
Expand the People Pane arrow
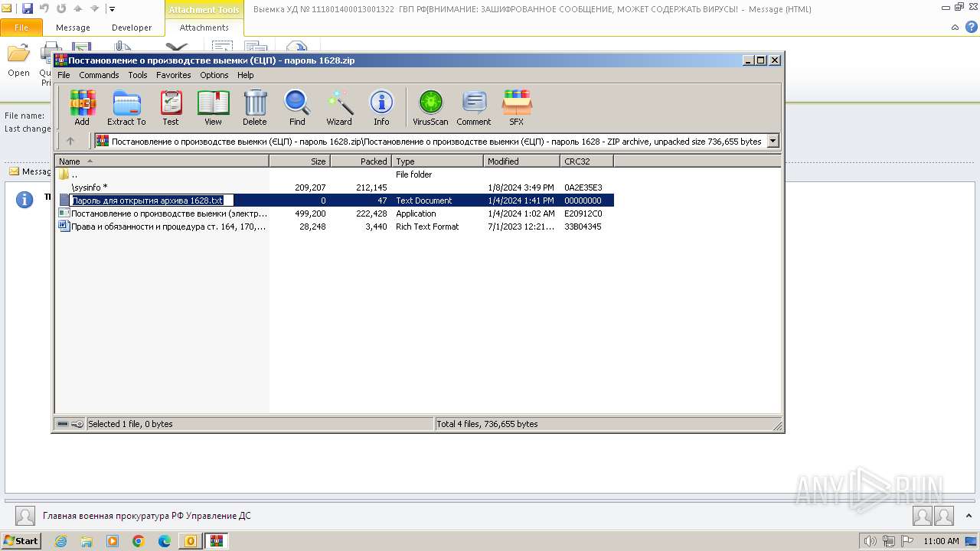[x=970, y=517]
